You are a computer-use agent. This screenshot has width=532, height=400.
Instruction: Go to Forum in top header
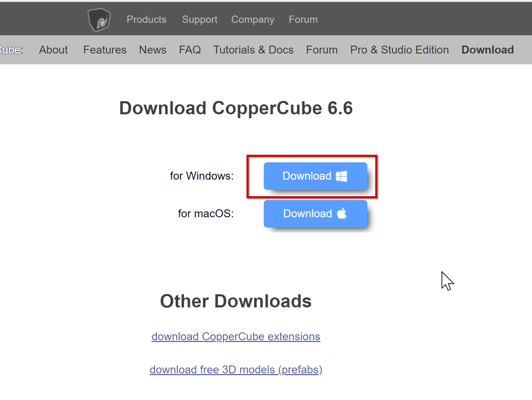pyautogui.click(x=303, y=19)
